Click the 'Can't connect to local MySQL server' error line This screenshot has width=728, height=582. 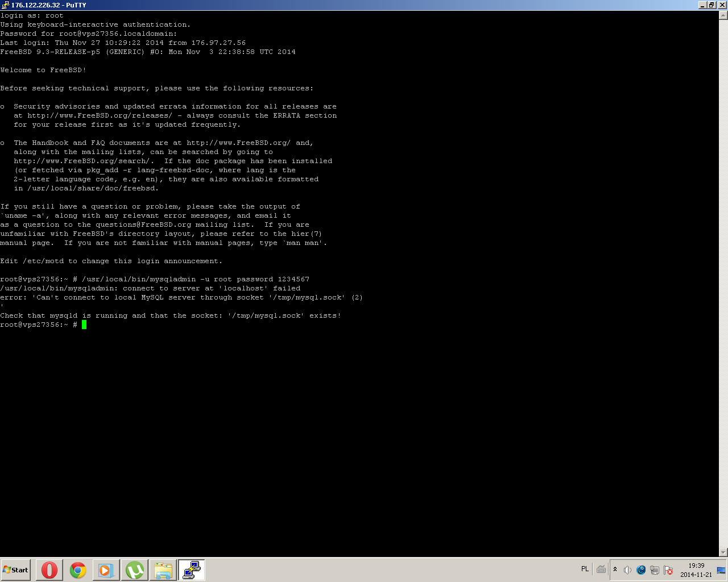(181, 297)
